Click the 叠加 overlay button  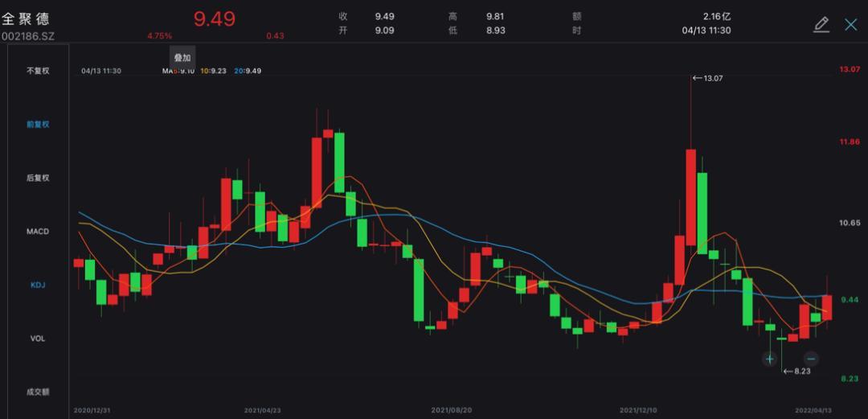pyautogui.click(x=182, y=58)
